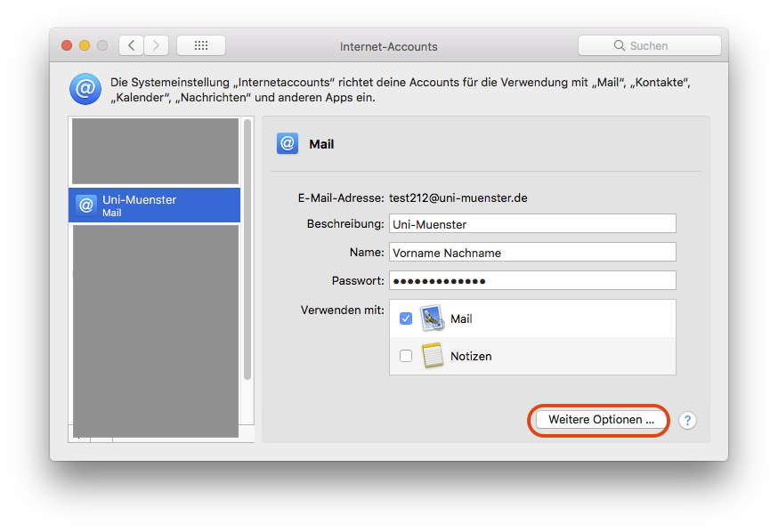Focus the Passwort field
Screen dimensions: 778x532
pyautogui.click(x=531, y=281)
